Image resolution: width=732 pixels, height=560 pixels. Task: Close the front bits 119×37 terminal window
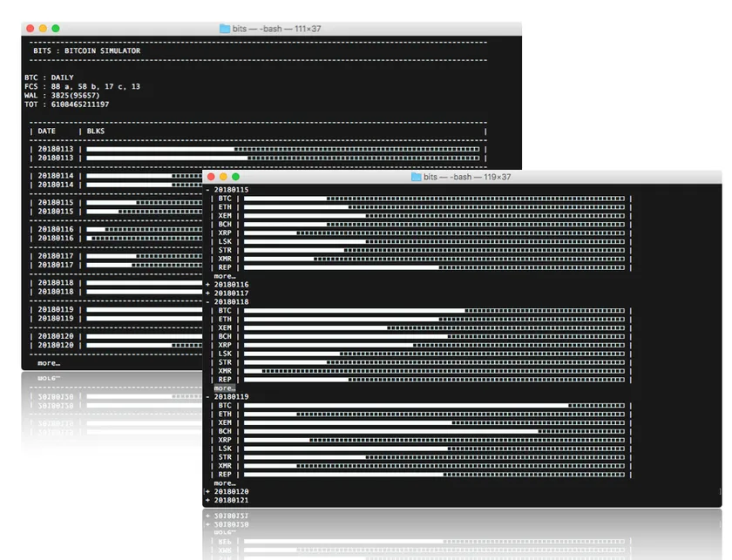[211, 177]
